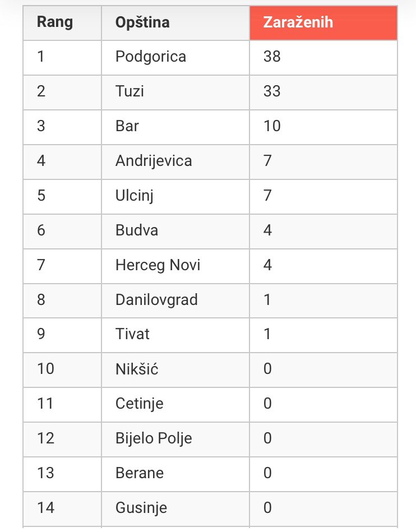Click the infected count 33
This screenshot has height=532, width=416.
click(272, 91)
